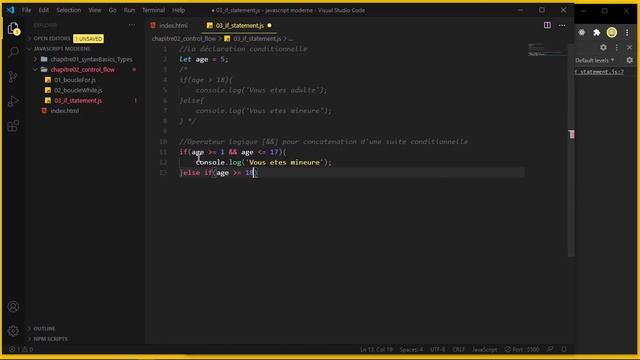Open the Extensions view
Viewport: 640px width, 360px height.
point(13,126)
